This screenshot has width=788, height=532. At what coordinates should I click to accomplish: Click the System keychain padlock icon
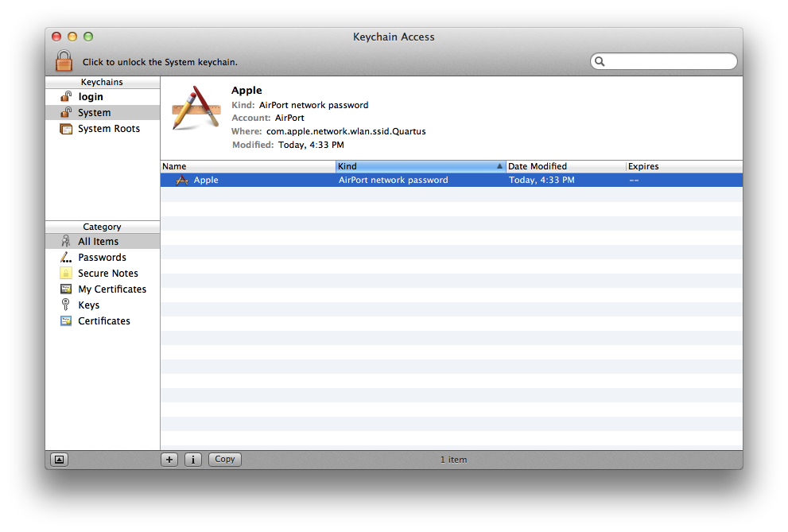tap(66, 112)
